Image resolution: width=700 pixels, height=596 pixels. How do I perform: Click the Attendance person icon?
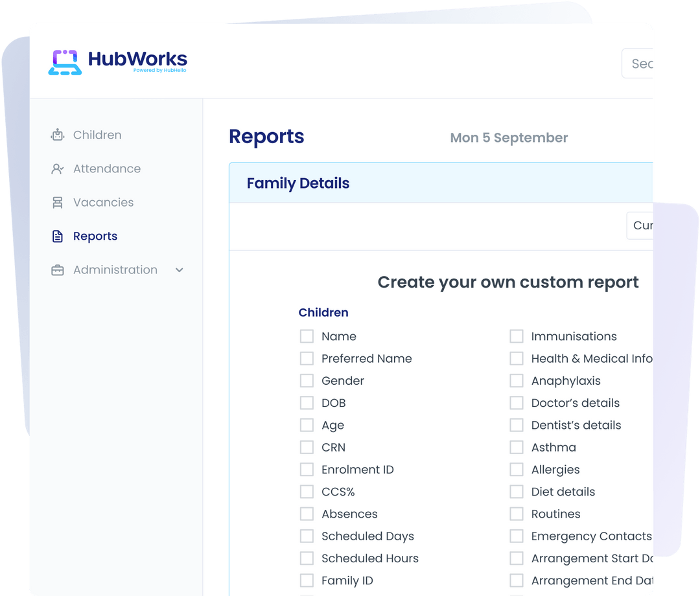click(58, 168)
